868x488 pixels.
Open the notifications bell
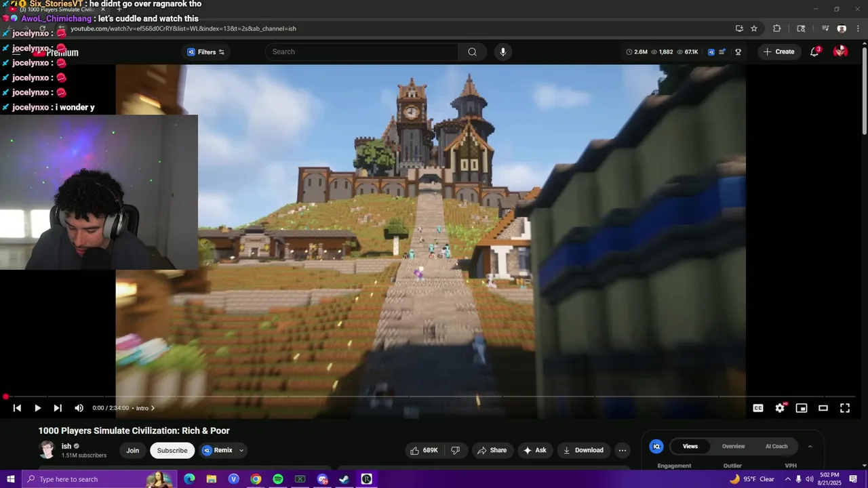coord(814,52)
